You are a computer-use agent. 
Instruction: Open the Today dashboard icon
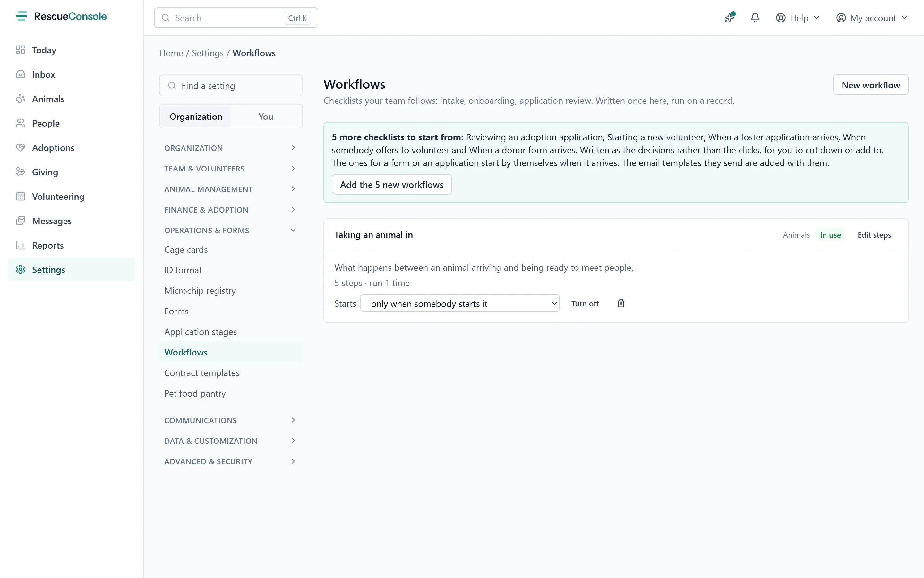coord(21,50)
